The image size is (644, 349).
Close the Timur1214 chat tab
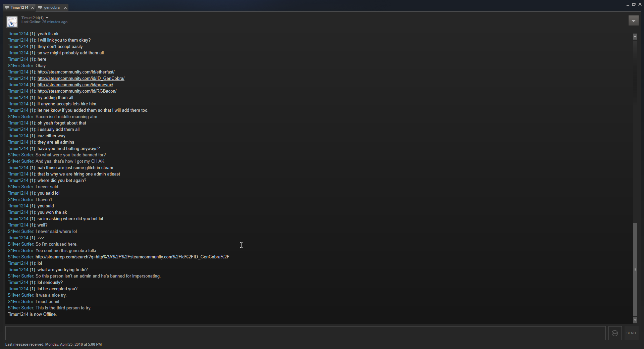[33, 7]
